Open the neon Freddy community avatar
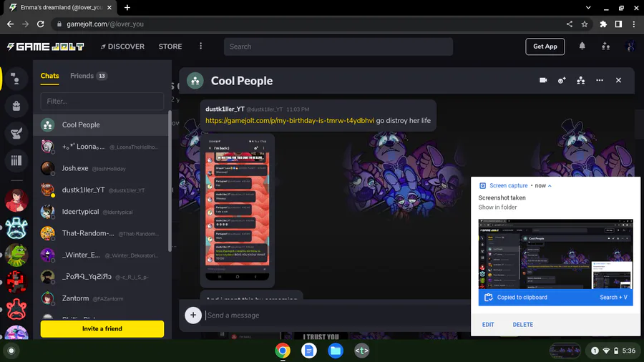The width and height of the screenshot is (644, 362). point(16,228)
